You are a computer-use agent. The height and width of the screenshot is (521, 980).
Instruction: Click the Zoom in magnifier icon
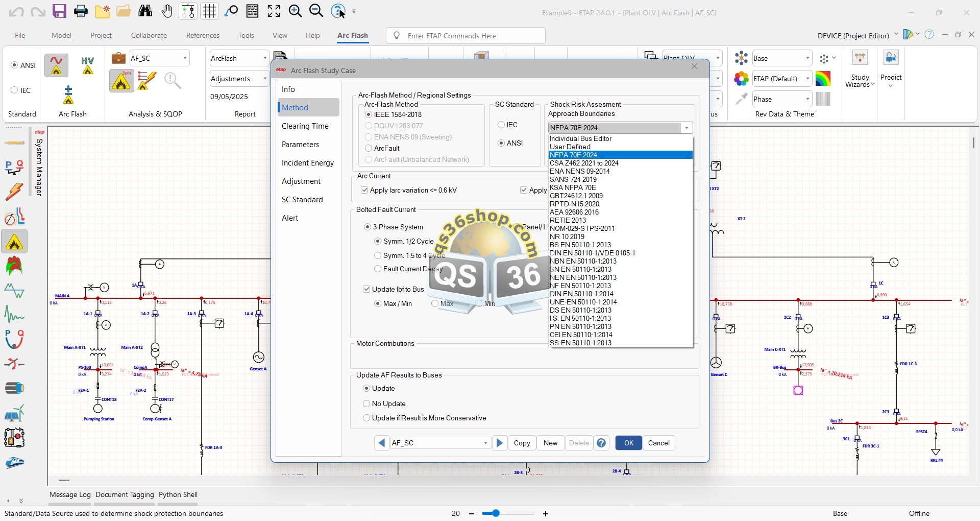pos(295,11)
